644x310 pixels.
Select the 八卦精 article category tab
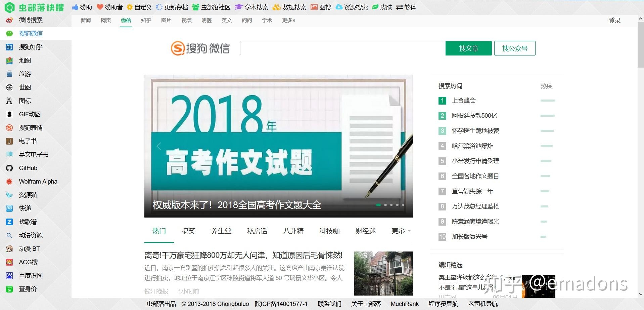[293, 231]
